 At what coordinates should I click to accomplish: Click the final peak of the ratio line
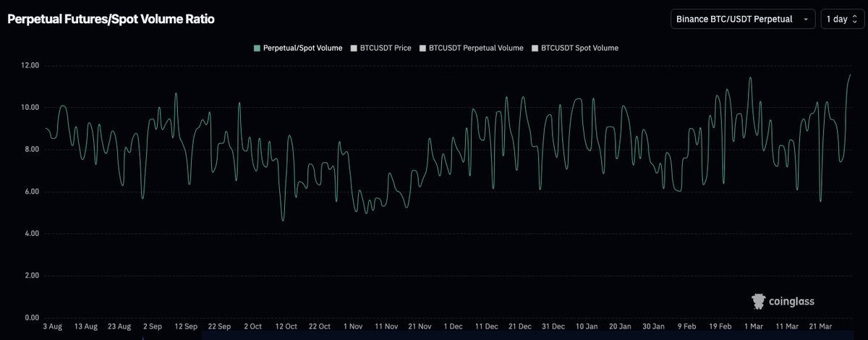851,75
